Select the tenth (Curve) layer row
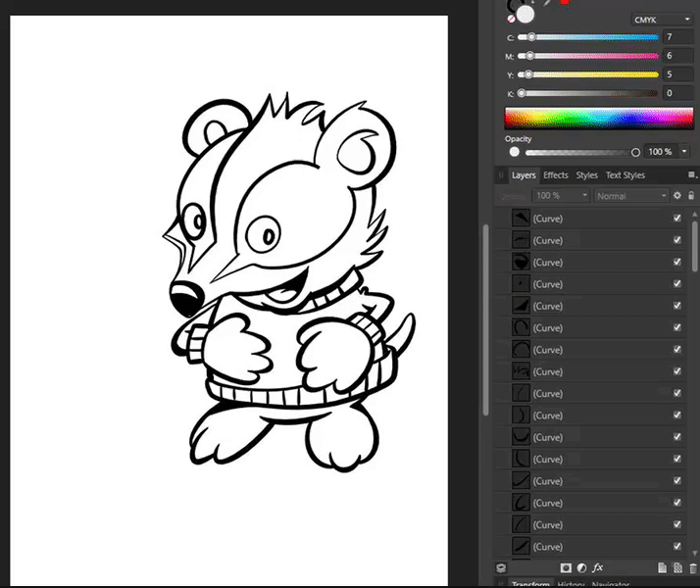This screenshot has height=588, width=700. pos(590,416)
